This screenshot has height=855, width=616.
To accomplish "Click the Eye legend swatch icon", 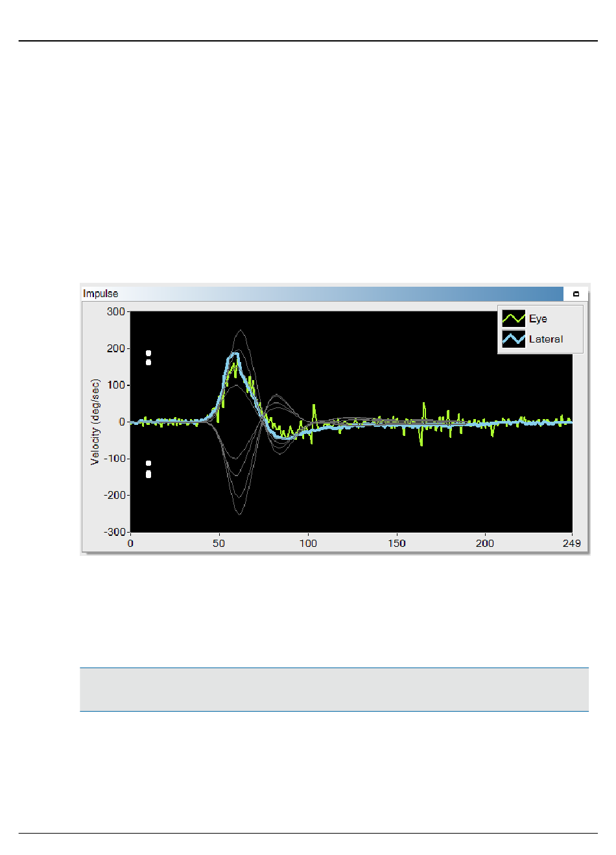I will [x=514, y=319].
